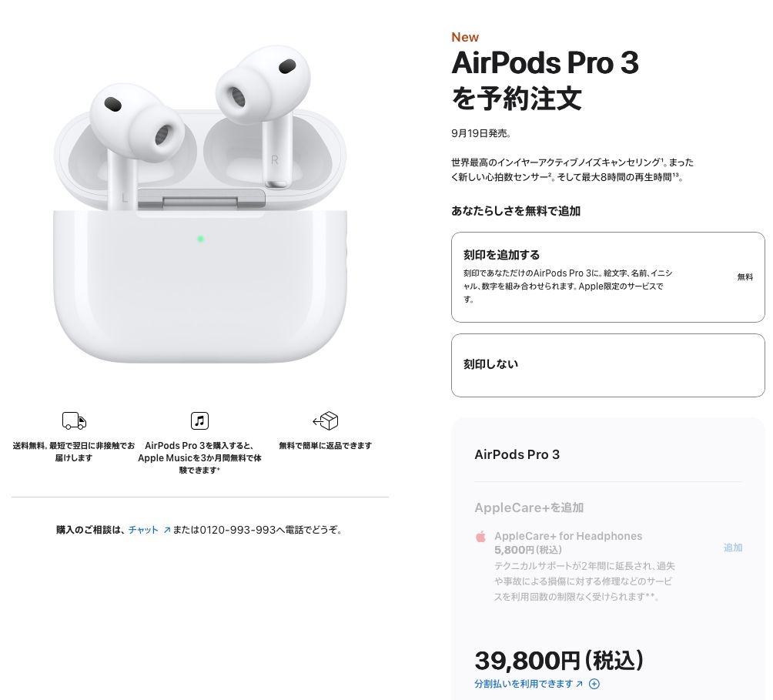The width and height of the screenshot is (773, 700).
Task: Select the 刻印を追加する engraving option
Action: [607, 277]
